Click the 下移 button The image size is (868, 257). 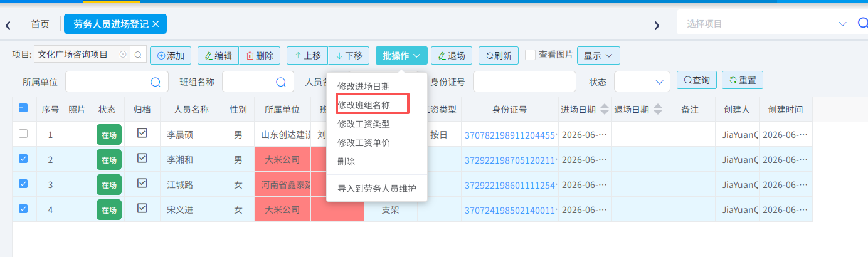tap(348, 55)
